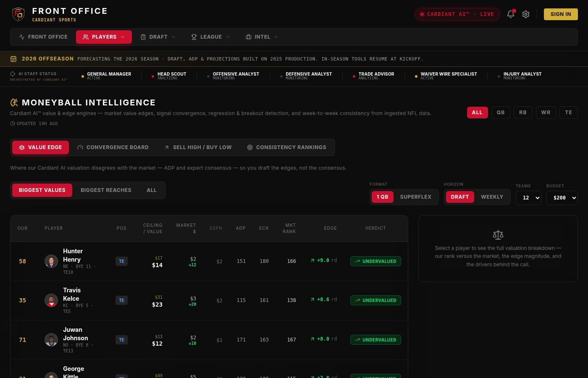Expand the Intel menu
588x378 pixels.
262,37
